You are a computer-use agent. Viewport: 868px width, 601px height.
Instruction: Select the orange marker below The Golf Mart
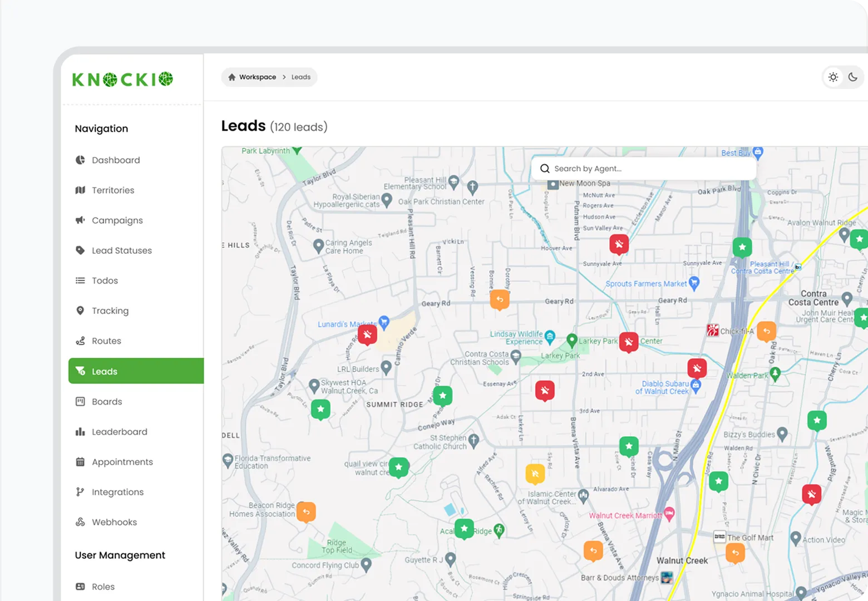click(x=736, y=553)
